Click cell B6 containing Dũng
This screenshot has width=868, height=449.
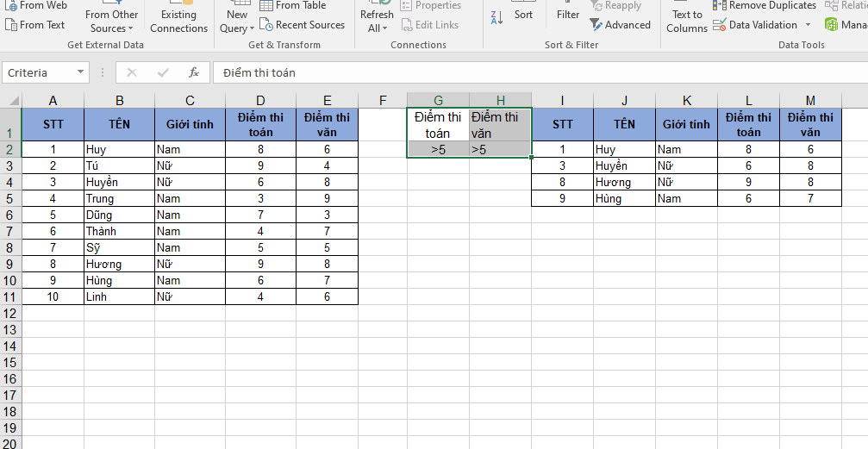[120, 215]
